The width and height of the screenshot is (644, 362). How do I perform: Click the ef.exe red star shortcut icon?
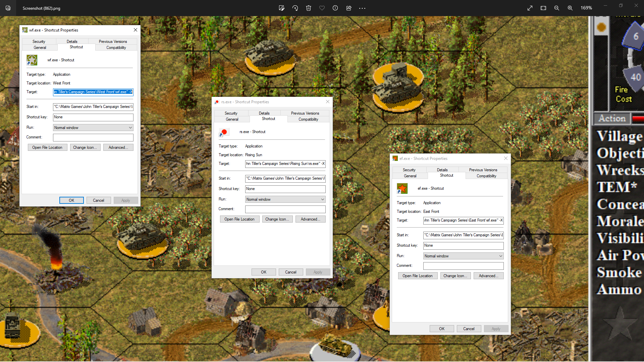pyautogui.click(x=402, y=188)
